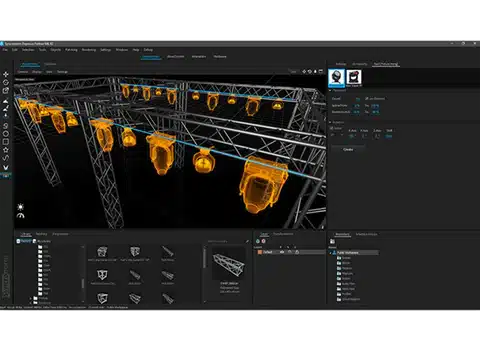Open the File menu
This screenshot has width=480, height=360.
point(5,50)
